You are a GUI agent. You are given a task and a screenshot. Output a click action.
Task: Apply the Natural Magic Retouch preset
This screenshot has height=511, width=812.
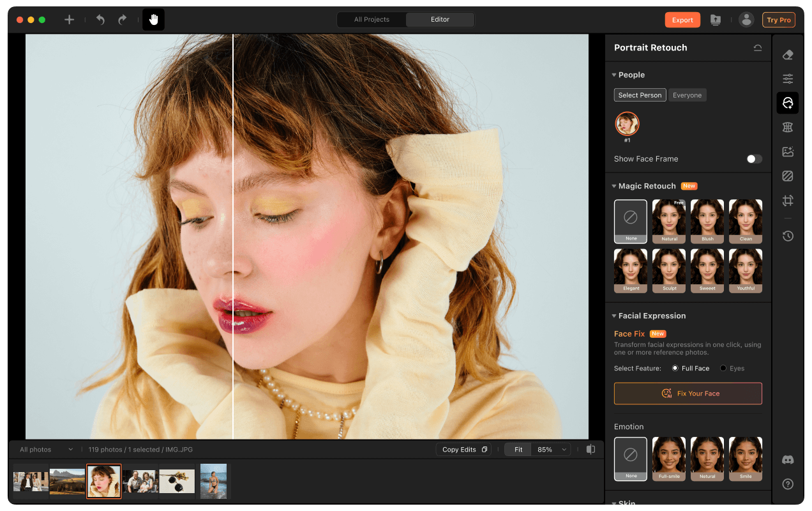669,222
